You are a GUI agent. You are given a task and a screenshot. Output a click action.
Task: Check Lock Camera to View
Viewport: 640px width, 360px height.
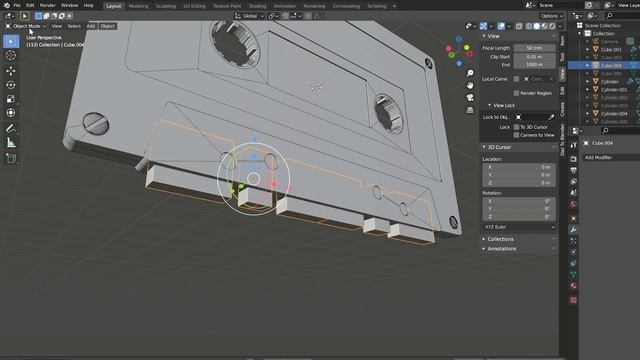tap(516, 135)
